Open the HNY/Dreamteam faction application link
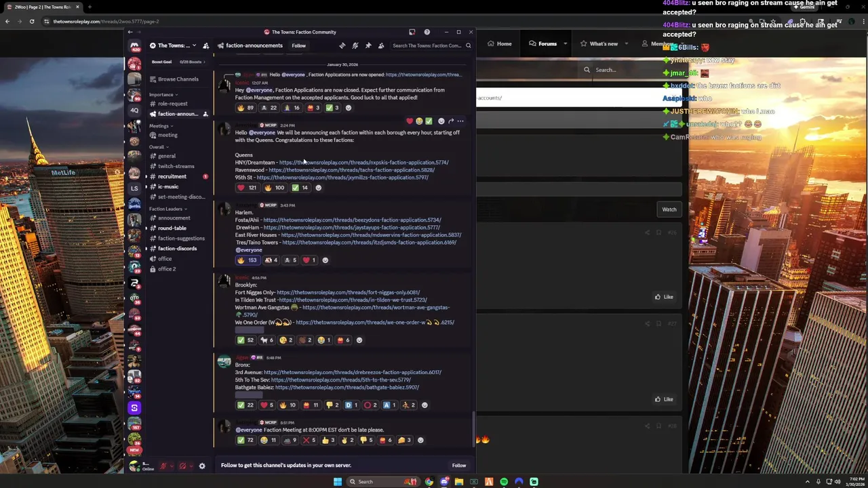This screenshot has height=488, width=868. 363,163
